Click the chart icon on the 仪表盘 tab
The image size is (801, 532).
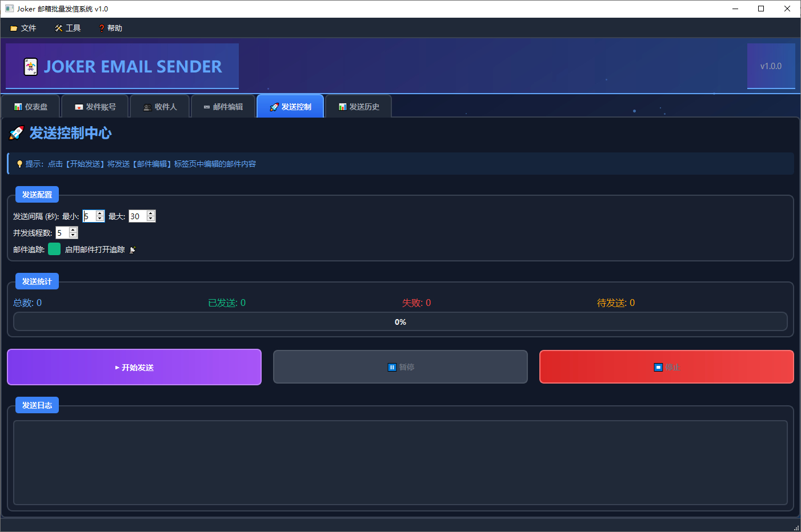18,107
